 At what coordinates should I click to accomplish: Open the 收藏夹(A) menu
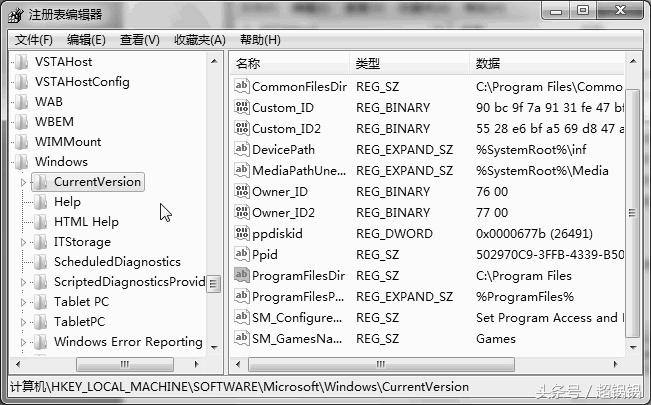(x=200, y=40)
